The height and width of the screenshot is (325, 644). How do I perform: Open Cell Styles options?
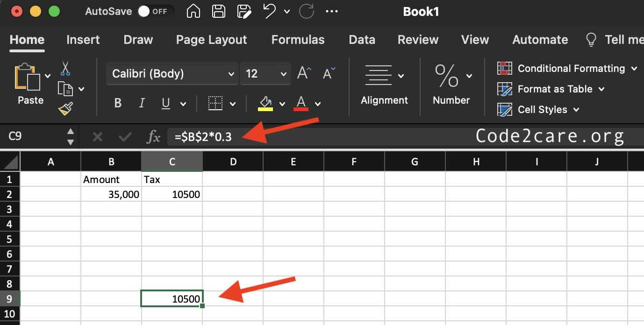click(x=543, y=109)
